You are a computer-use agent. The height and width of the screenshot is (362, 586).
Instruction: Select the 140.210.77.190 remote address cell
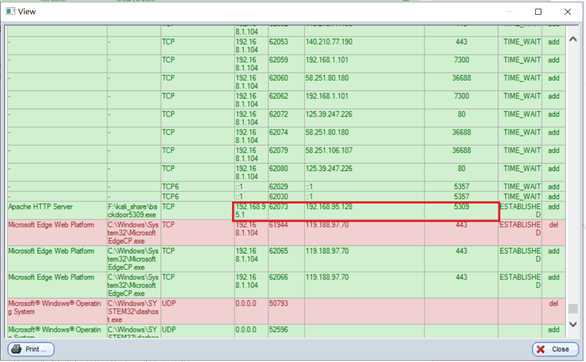364,46
